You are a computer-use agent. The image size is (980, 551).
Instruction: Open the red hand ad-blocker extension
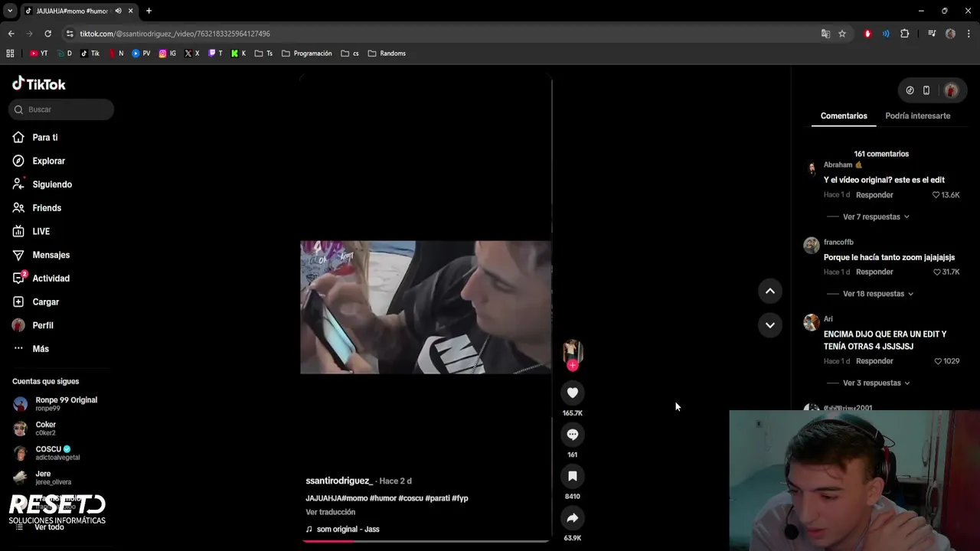tap(867, 34)
